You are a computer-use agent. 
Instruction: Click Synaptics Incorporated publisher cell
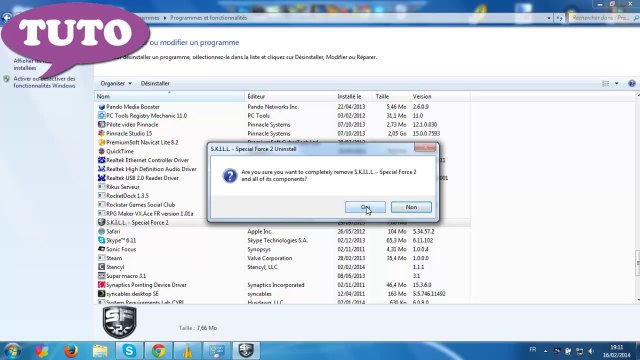276,285
